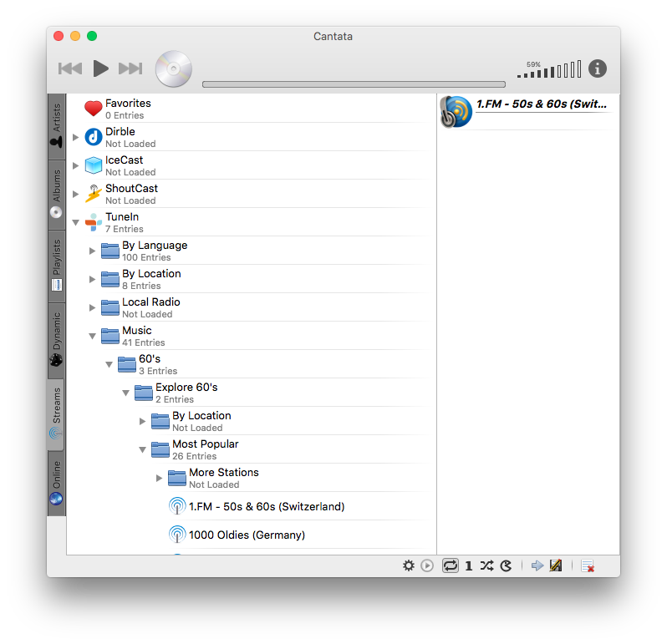Collapse the TuneIn provider tree

[x=76, y=222]
